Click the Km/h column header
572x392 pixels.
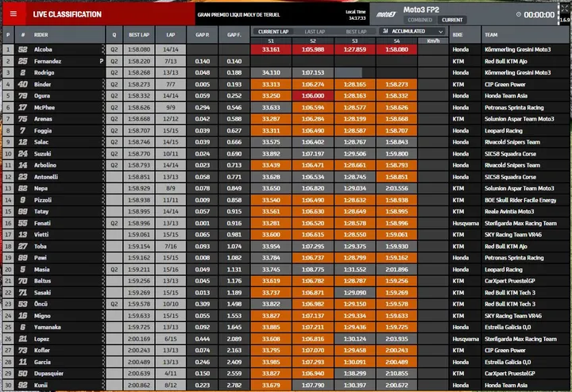[433, 40]
